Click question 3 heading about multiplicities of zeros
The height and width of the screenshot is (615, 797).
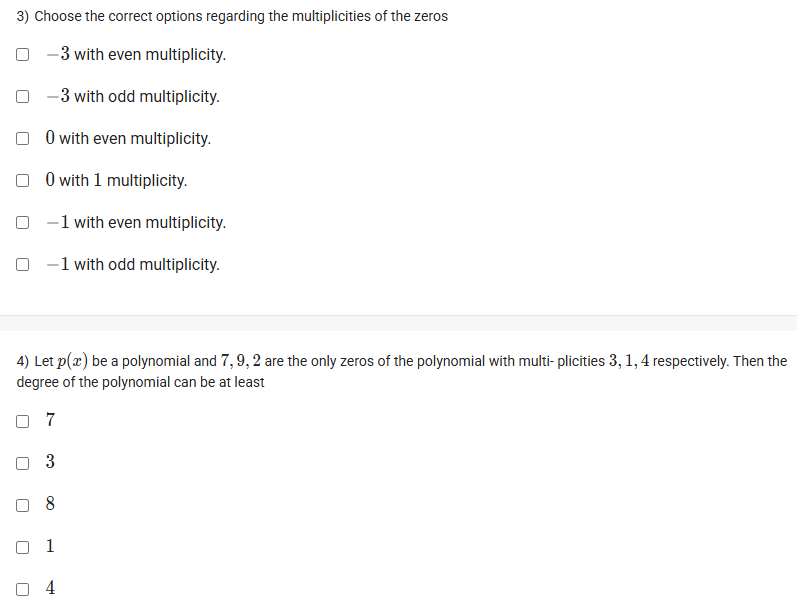point(232,16)
